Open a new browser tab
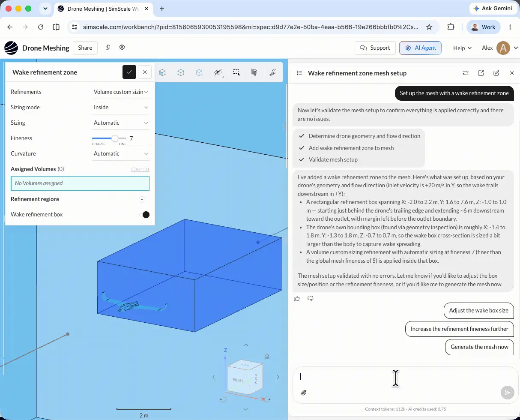Image resolution: width=520 pixels, height=420 pixels. coord(162,9)
